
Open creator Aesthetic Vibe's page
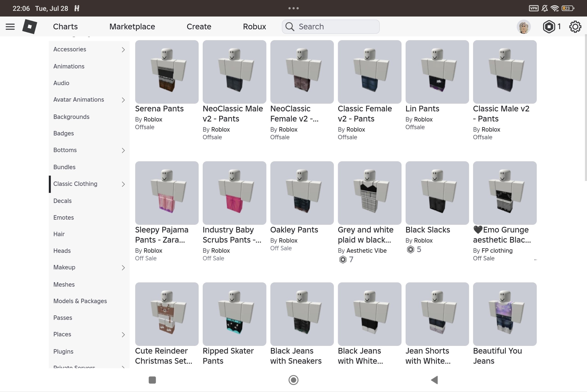pyautogui.click(x=366, y=250)
